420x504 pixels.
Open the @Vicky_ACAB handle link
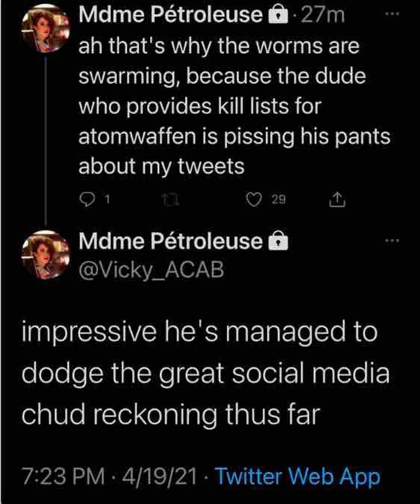pos(151,270)
